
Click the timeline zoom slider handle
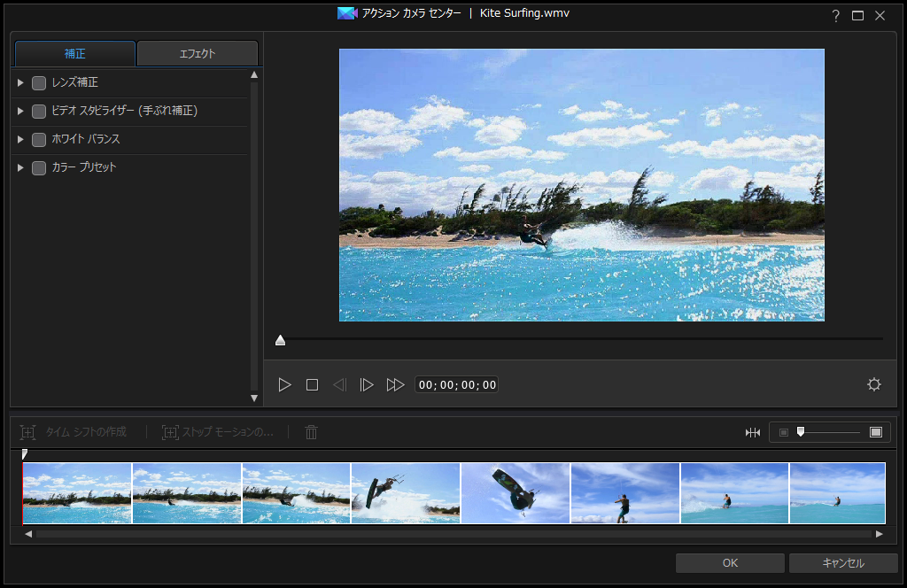tap(801, 431)
